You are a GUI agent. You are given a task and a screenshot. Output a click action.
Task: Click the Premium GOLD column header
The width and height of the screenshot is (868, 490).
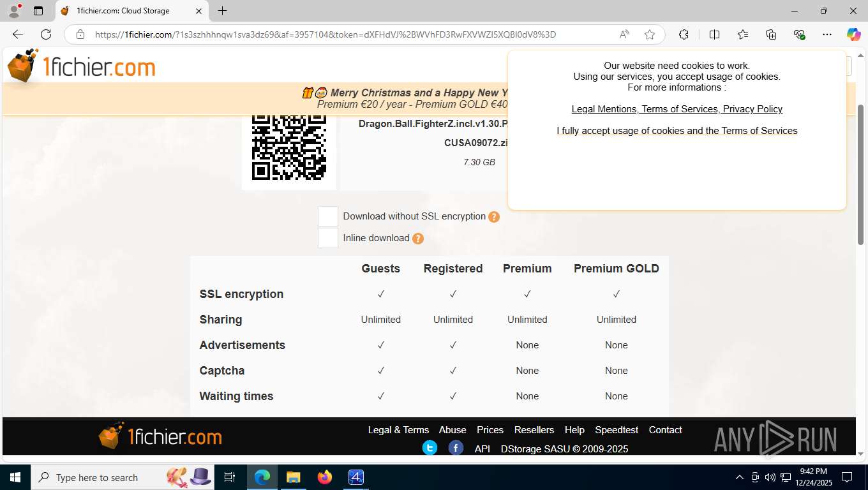point(617,269)
